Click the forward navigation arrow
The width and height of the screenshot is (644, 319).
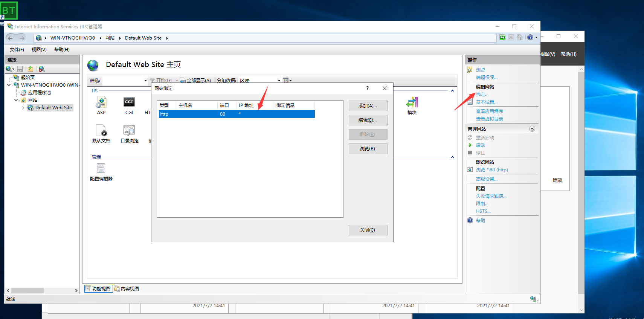click(22, 38)
